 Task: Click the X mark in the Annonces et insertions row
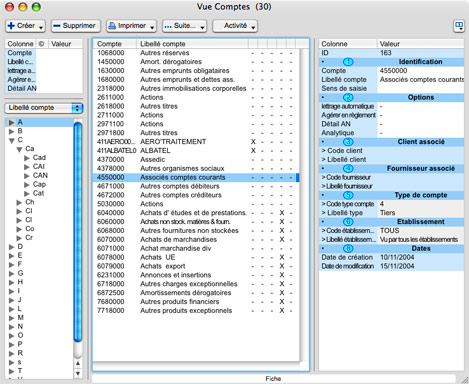(x=282, y=275)
